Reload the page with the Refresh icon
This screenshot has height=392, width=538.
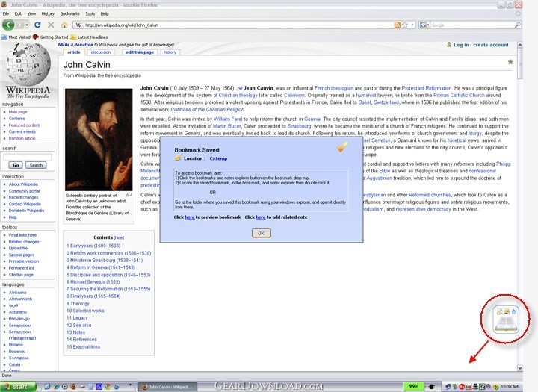[37, 25]
